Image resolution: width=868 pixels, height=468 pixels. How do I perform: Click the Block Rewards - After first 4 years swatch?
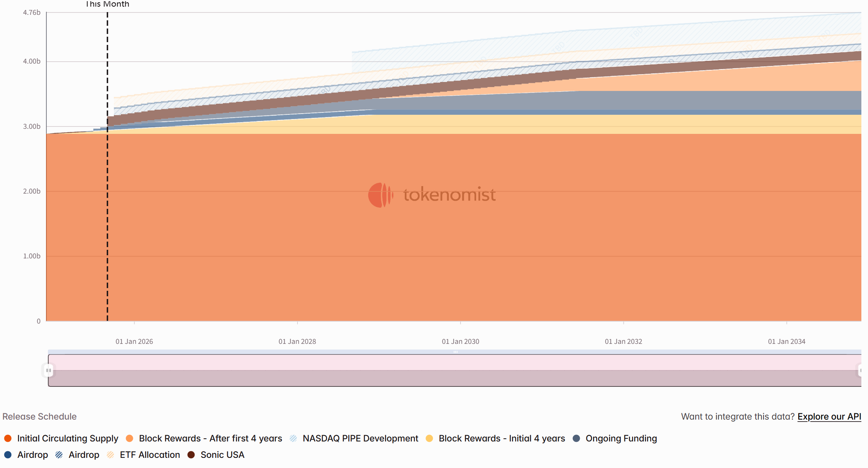coord(130,438)
